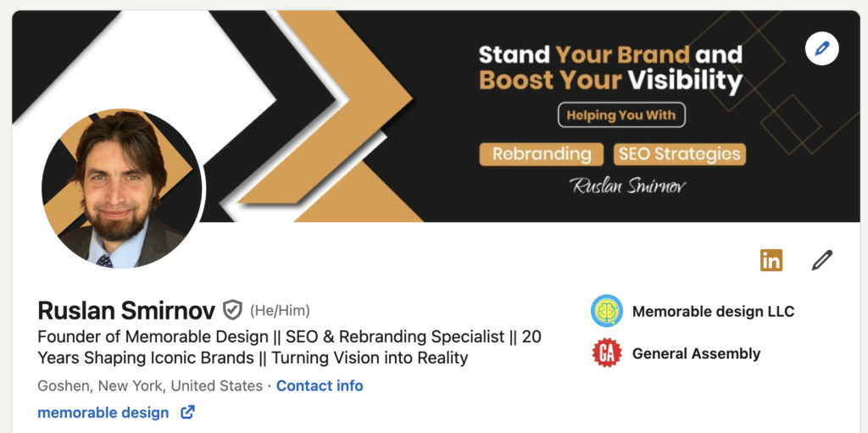Click the General Assembly logo icon

click(x=607, y=353)
